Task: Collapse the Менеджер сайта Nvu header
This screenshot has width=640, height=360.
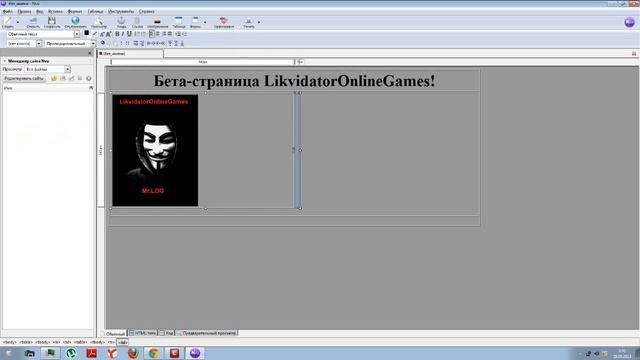Action: 5,61
